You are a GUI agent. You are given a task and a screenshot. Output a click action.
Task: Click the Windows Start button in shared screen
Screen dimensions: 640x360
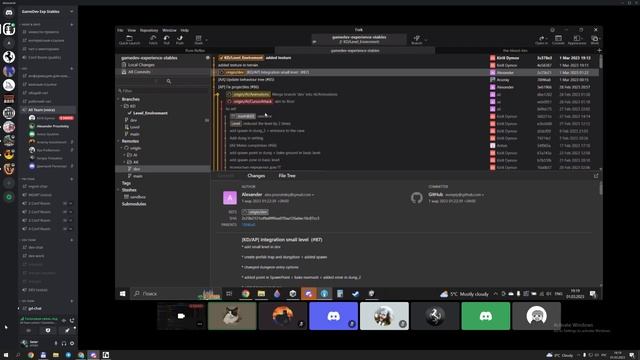tap(122, 293)
